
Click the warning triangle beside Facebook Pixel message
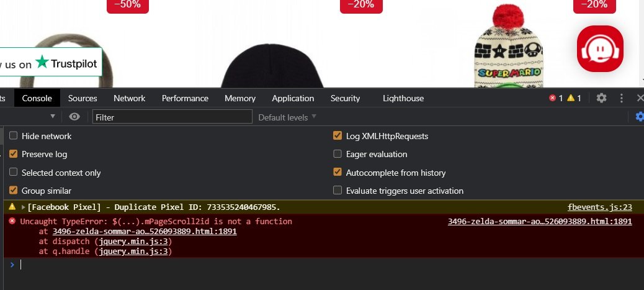[x=12, y=207]
